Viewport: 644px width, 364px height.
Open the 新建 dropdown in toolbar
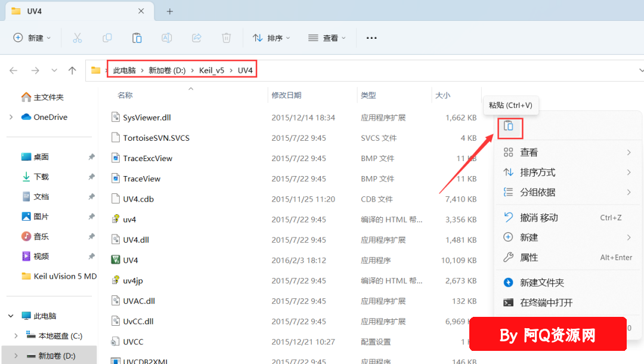(32, 38)
